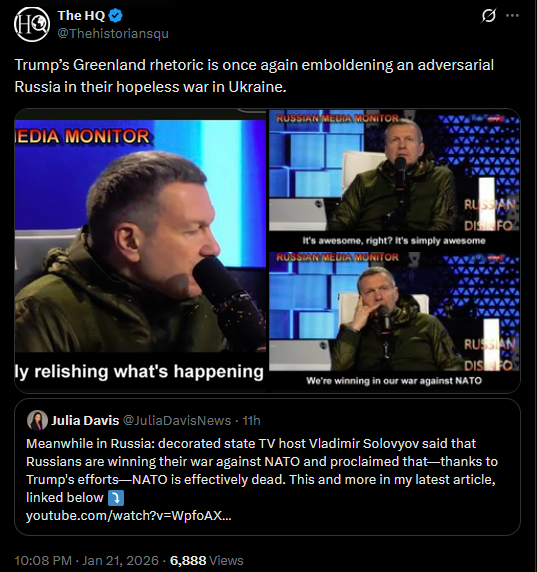Open the @JuliaDavisNews handle

pos(177,420)
